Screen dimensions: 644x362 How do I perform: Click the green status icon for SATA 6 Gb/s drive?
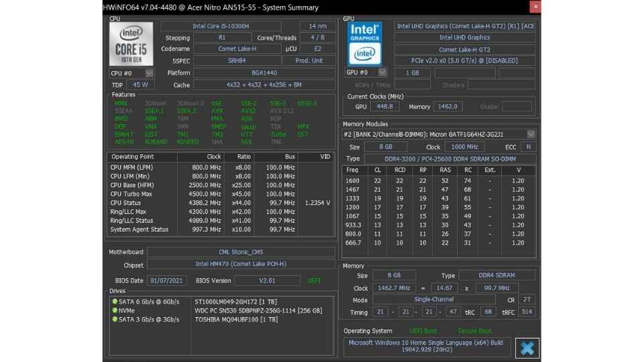[x=115, y=301]
